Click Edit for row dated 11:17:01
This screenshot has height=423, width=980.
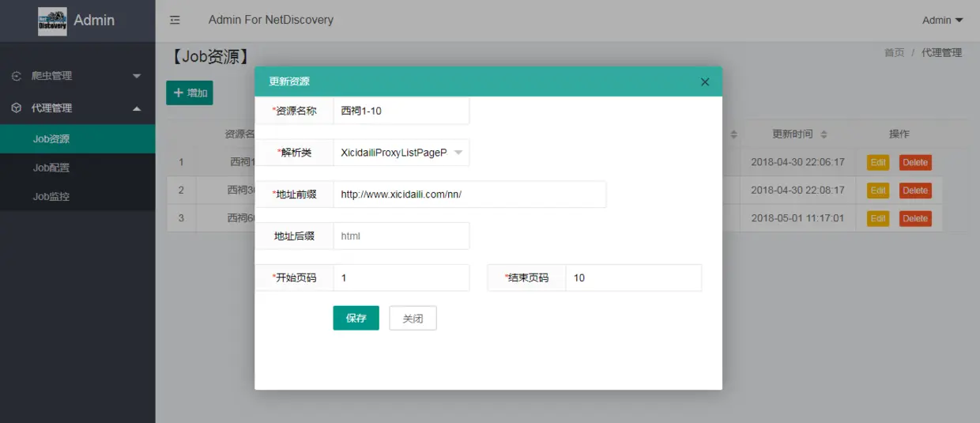coord(878,218)
